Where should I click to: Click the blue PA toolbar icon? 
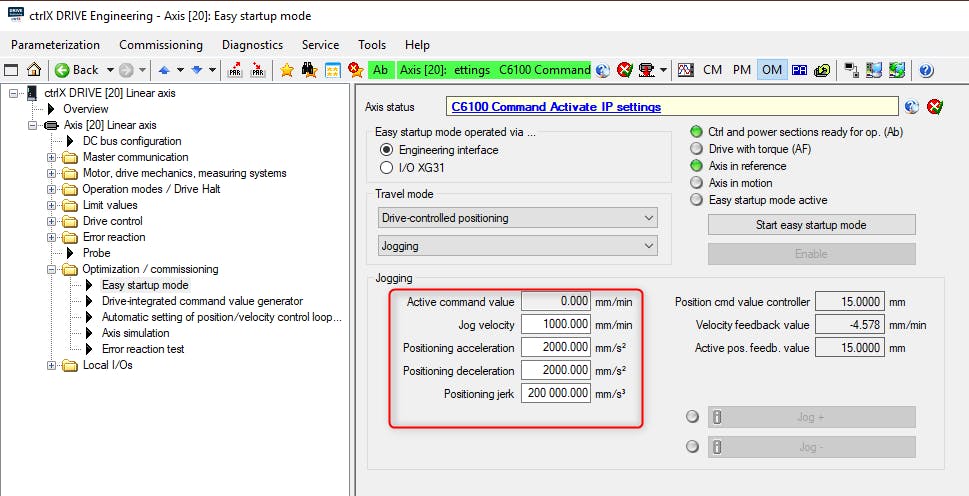[799, 70]
